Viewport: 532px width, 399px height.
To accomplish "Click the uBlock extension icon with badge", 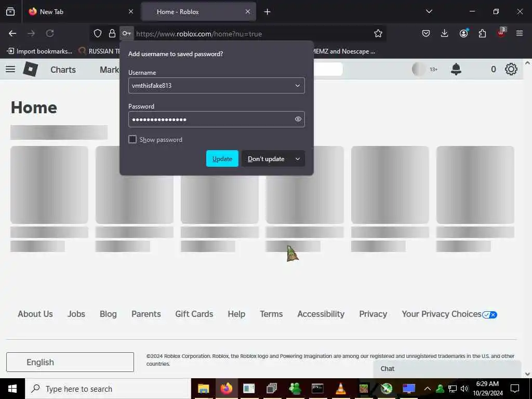I will tap(501, 33).
